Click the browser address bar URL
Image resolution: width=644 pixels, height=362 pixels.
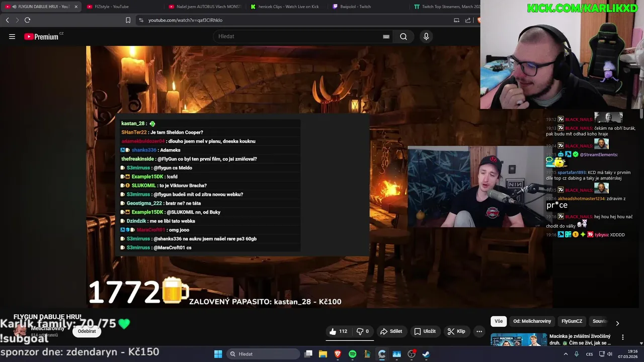pos(185,20)
